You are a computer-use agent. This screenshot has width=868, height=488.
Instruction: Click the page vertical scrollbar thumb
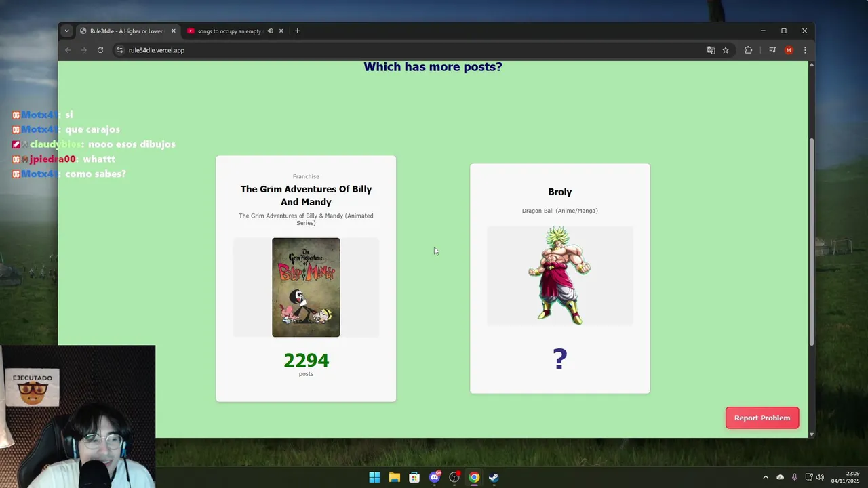(x=812, y=242)
